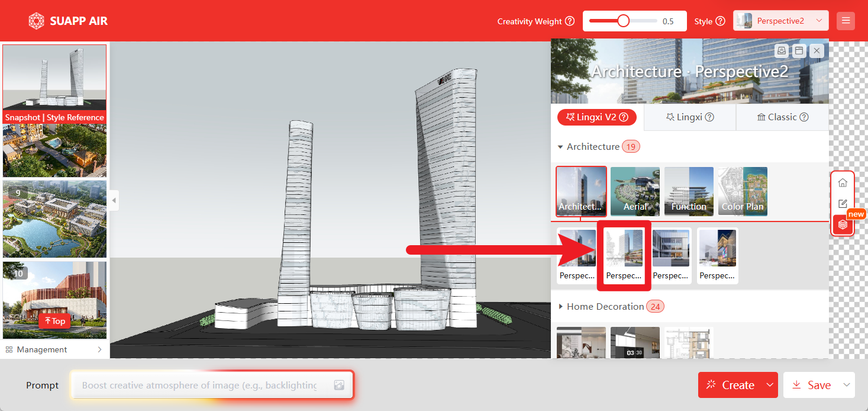Viewport: 868px width, 411px height.
Task: Select the Aerial style thumbnail
Action: [635, 191]
